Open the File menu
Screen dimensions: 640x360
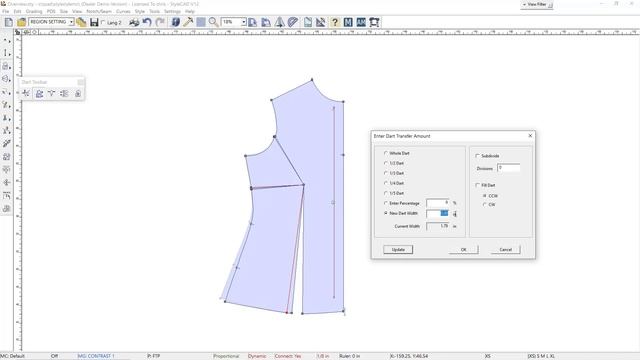coord(6,11)
